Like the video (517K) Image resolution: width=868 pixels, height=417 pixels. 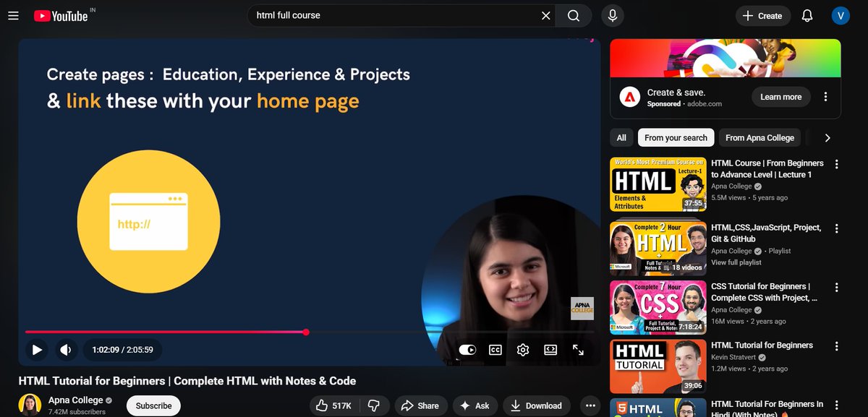tap(335, 405)
